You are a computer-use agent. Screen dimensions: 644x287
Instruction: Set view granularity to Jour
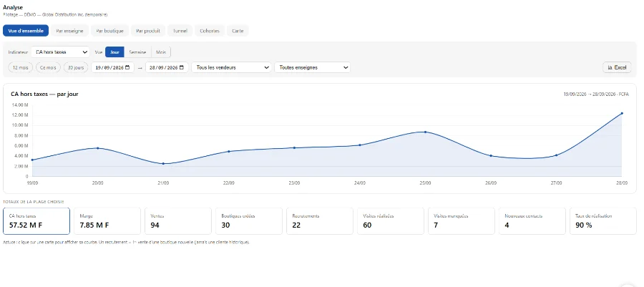(114, 52)
